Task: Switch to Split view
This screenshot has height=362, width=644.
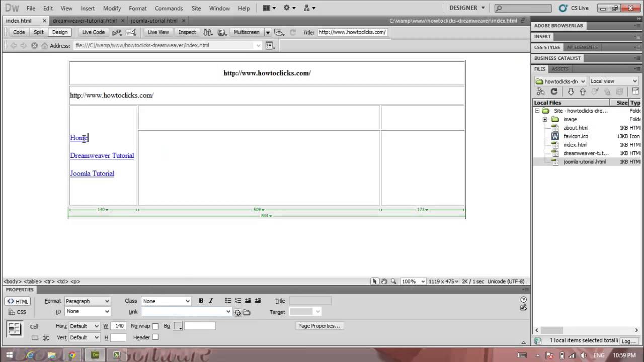Action: tap(39, 32)
